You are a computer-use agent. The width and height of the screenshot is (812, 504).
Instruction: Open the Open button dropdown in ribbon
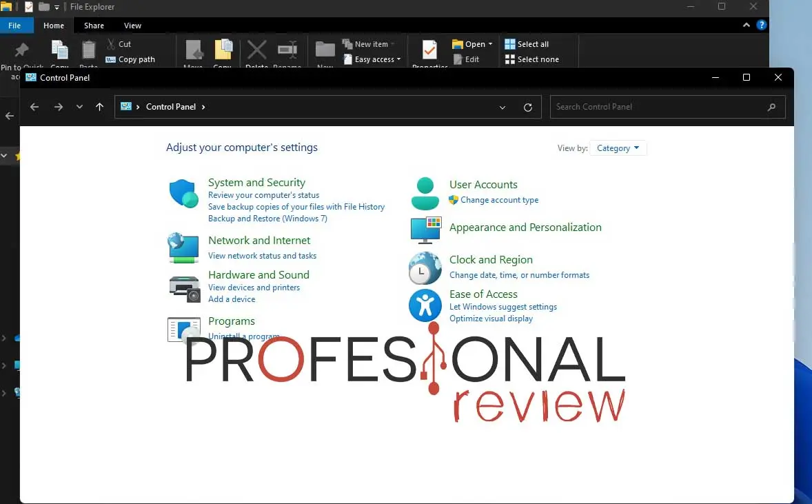pyautogui.click(x=490, y=44)
